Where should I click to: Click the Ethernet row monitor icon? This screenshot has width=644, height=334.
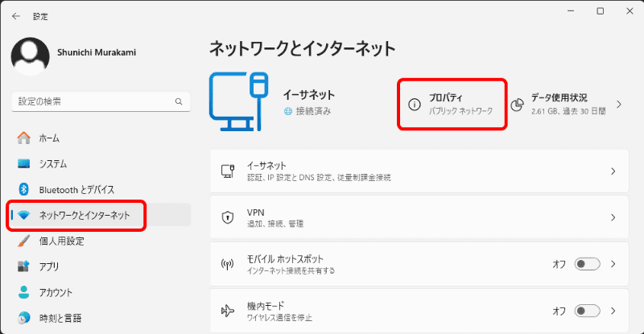click(228, 171)
